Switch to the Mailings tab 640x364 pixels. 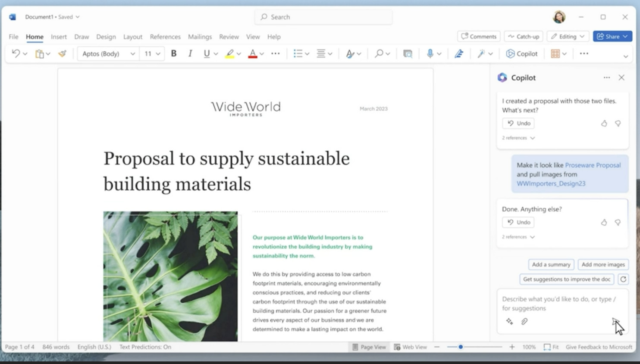tap(200, 37)
